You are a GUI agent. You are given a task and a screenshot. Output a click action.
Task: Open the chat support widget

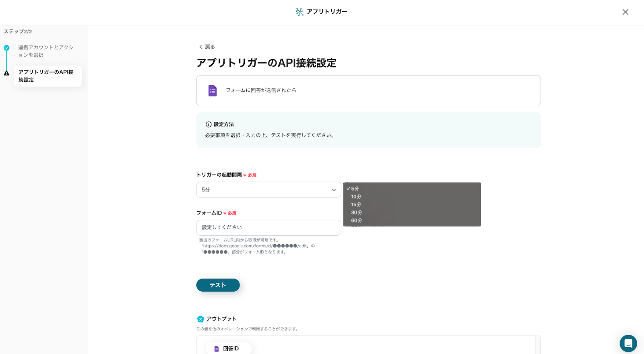tap(628, 344)
